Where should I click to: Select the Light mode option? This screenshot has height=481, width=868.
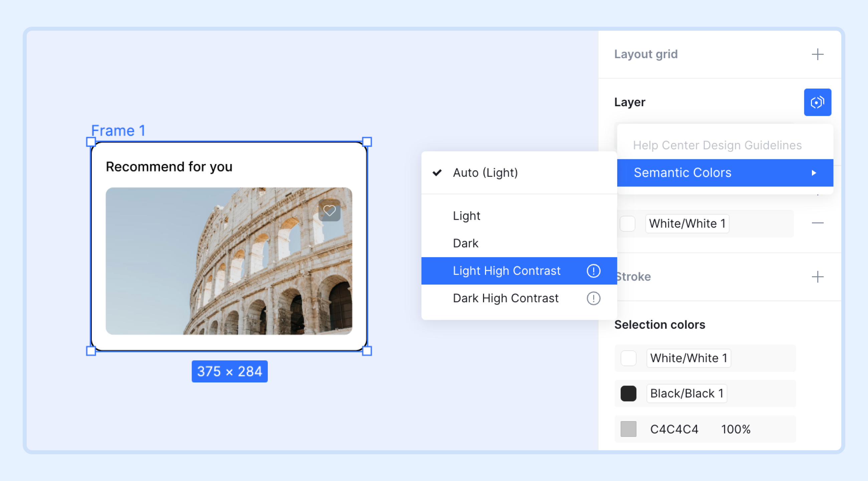pos(519,216)
